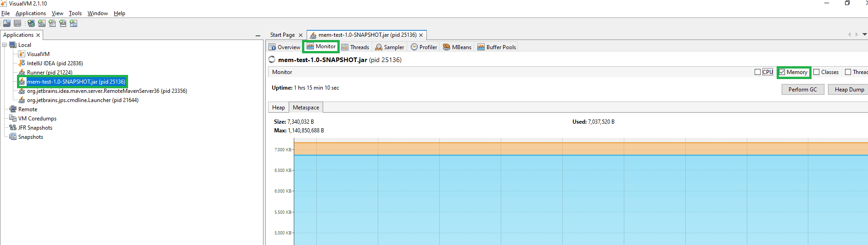The width and height of the screenshot is (868, 245).
Task: Select the Monitor view tab
Action: pos(321,46)
